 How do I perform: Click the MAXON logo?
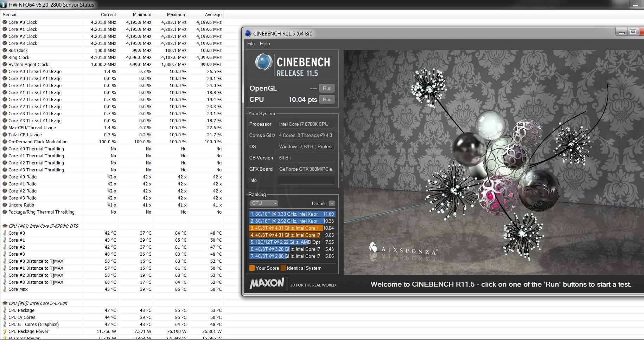pyautogui.click(x=267, y=283)
